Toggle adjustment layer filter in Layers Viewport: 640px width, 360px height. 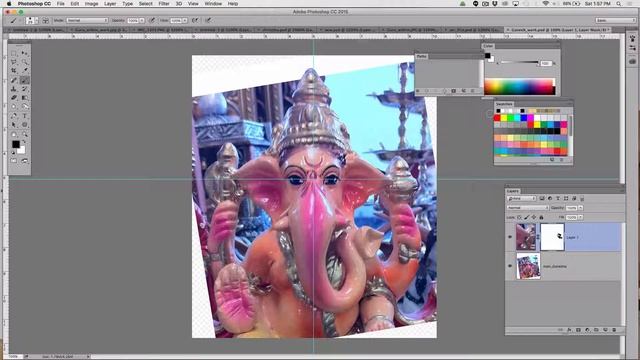pyautogui.click(x=550, y=198)
